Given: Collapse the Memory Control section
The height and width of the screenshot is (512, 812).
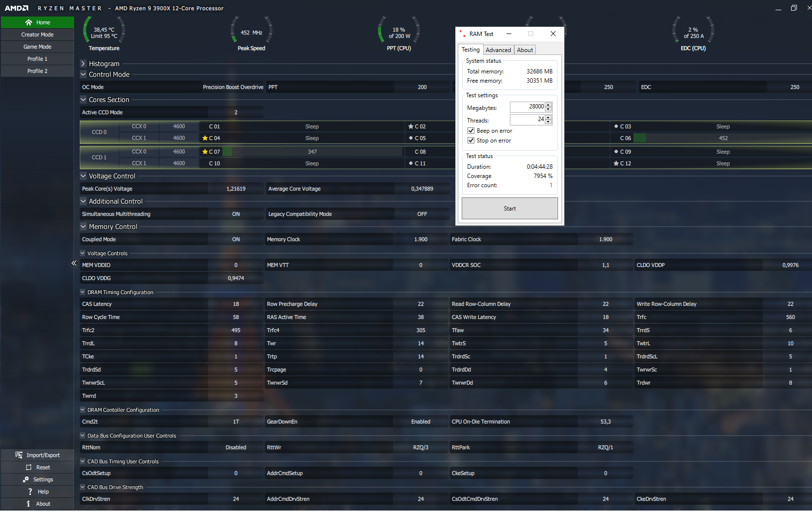Looking at the screenshot, I should coord(83,227).
